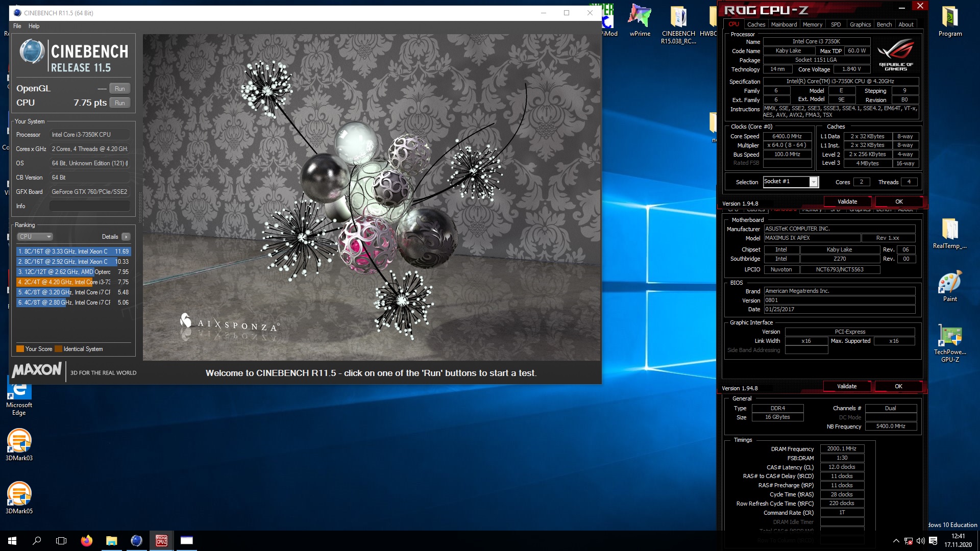980x551 pixels.
Task: Select ranking row 8C/16T @ 3.33 GHz Xeon
Action: [73, 252]
